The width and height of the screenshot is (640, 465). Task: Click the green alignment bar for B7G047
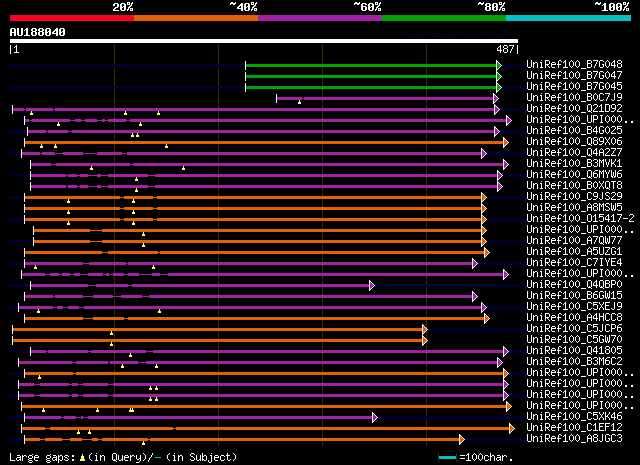[x=371, y=76]
